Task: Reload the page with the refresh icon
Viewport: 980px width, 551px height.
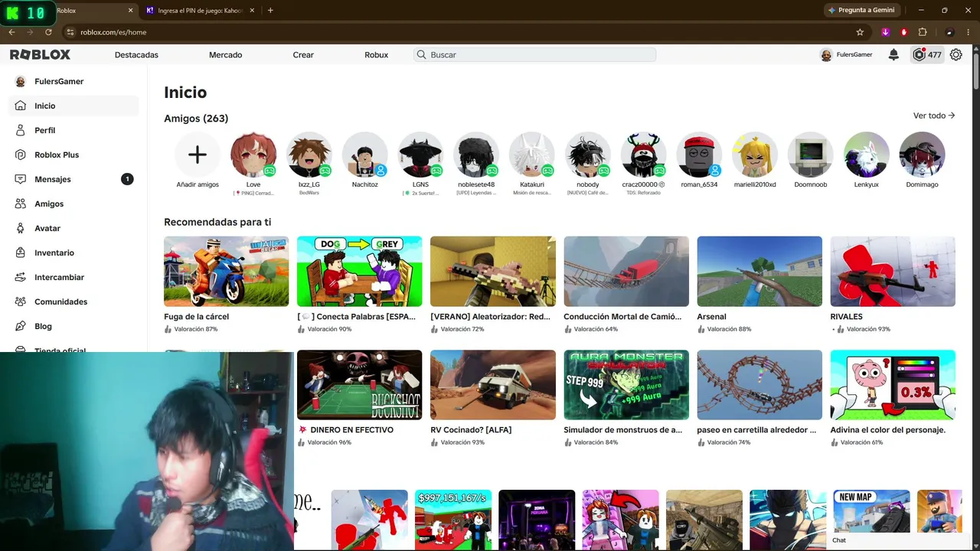Action: pyautogui.click(x=48, y=32)
